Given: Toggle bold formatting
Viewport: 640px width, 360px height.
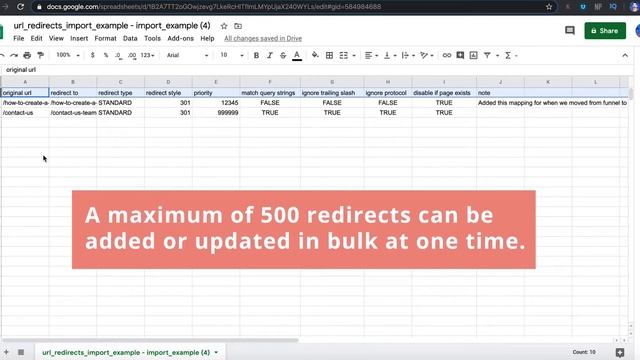Looking at the screenshot, I should tap(256, 55).
